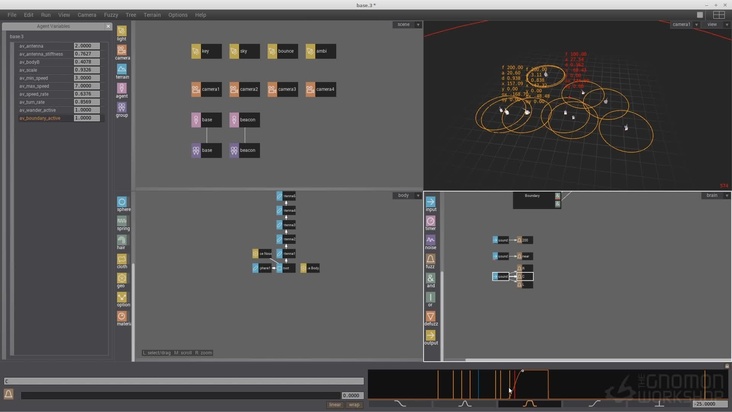Click the agent tool icon
Image resolution: width=732 pixels, height=412 pixels.
[122, 89]
